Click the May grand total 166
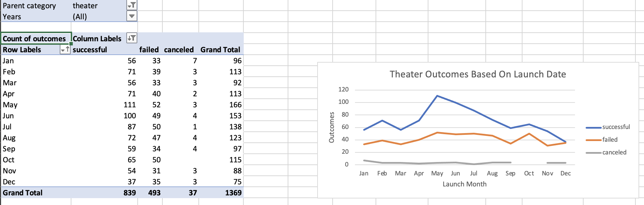This screenshot has width=644, height=205. pos(235,105)
